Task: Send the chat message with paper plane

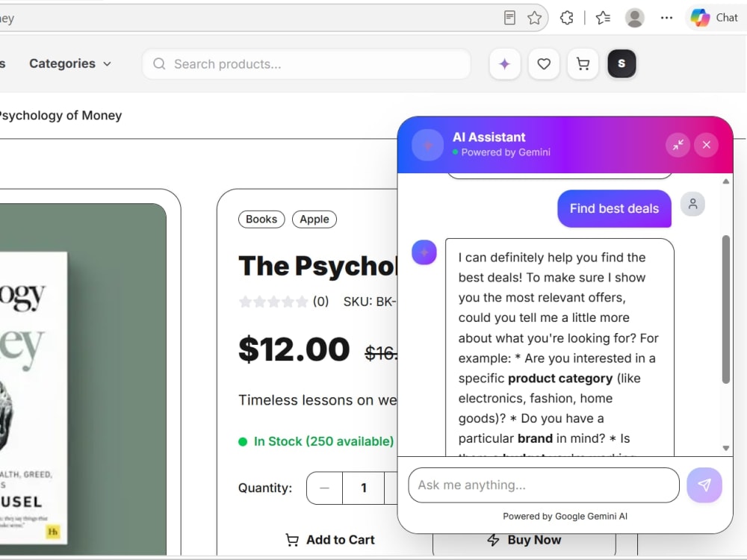Action: 704,485
